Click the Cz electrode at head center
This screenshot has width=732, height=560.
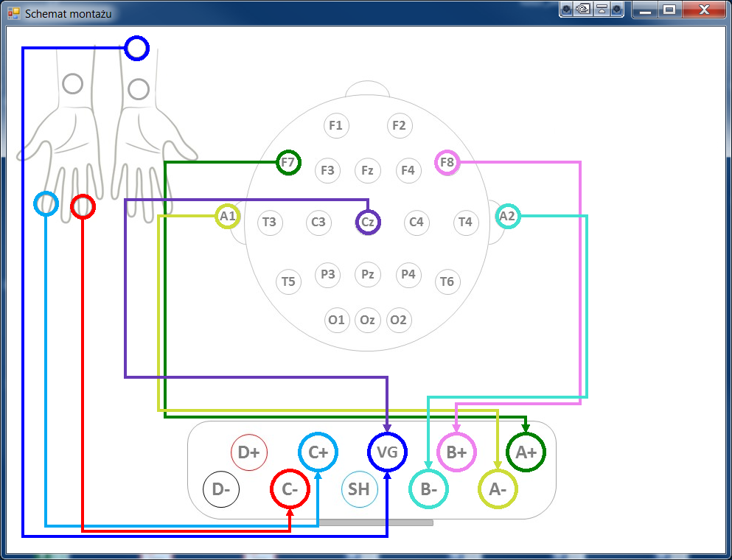[x=368, y=222]
